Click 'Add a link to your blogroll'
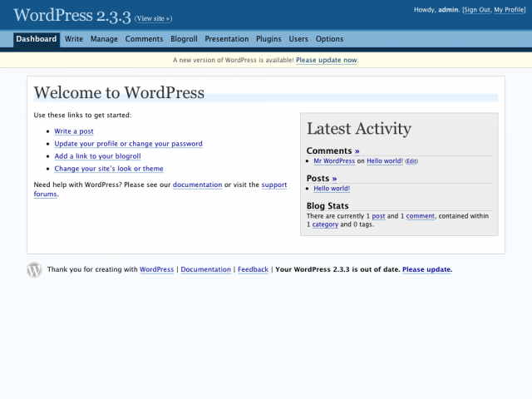Screen dimensions: 532x399 97,156
